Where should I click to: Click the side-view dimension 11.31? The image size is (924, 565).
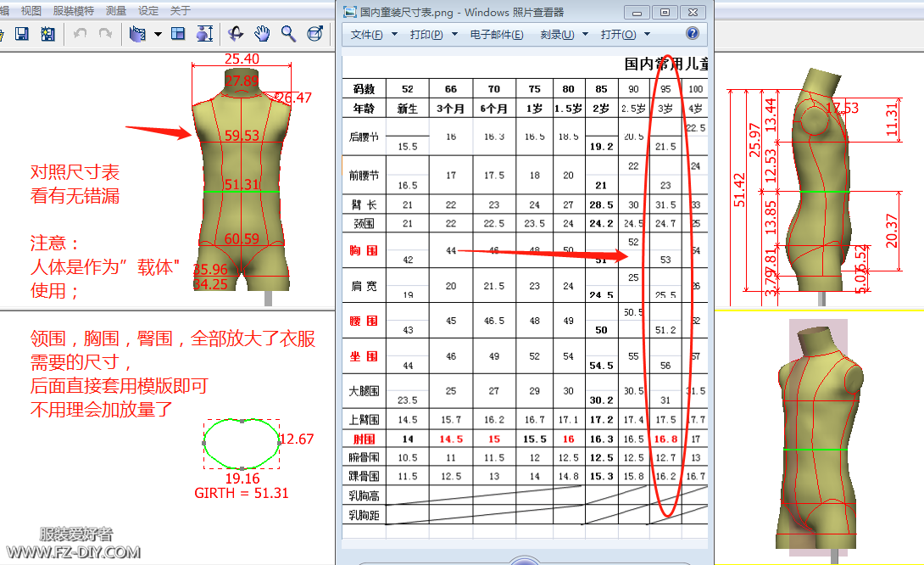pyautogui.click(x=892, y=120)
